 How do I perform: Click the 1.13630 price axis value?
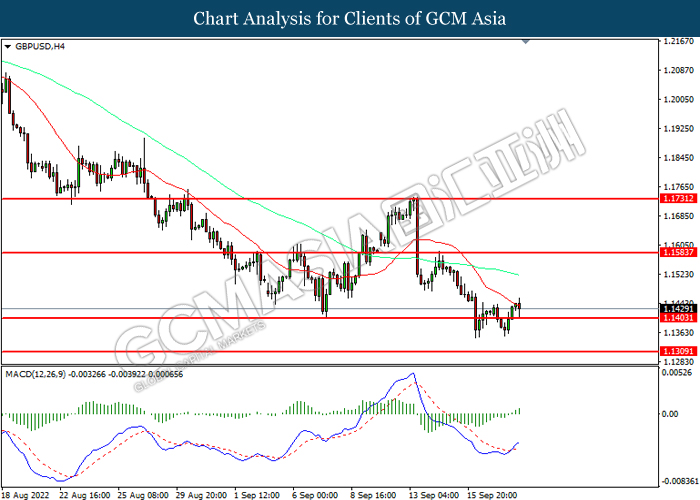click(679, 333)
